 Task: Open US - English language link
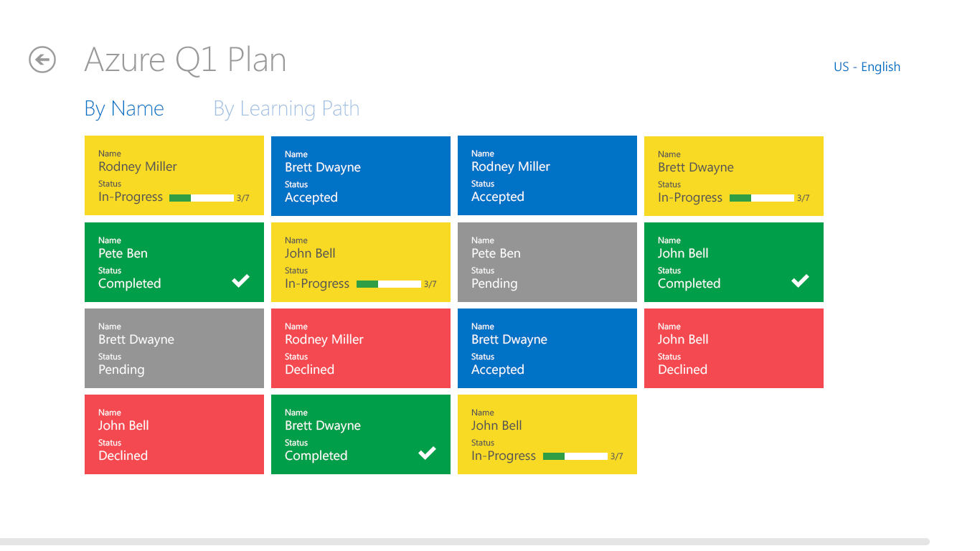[867, 67]
